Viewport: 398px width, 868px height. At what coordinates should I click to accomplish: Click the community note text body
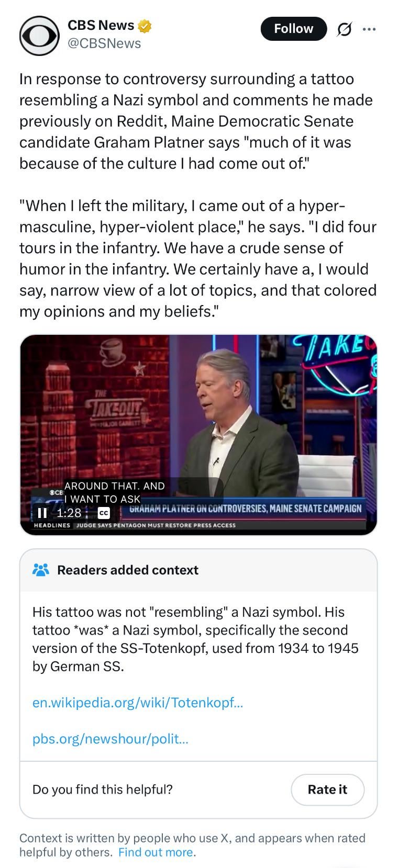click(195, 639)
